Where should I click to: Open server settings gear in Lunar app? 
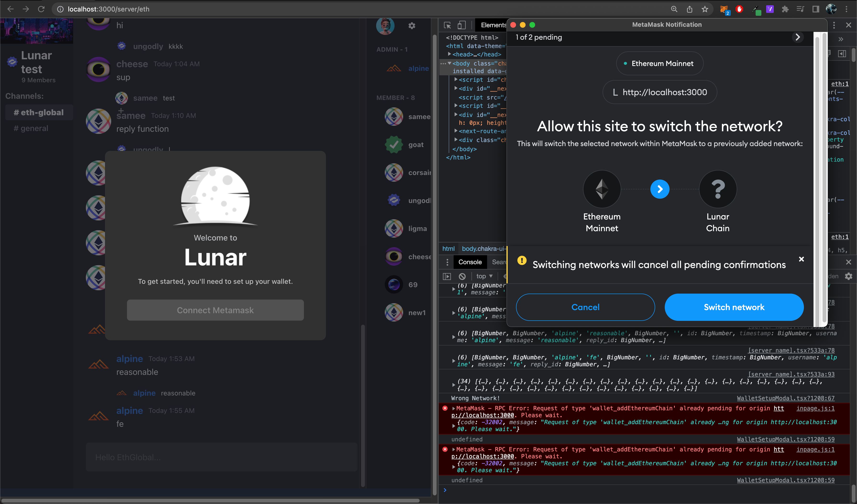[x=412, y=26]
